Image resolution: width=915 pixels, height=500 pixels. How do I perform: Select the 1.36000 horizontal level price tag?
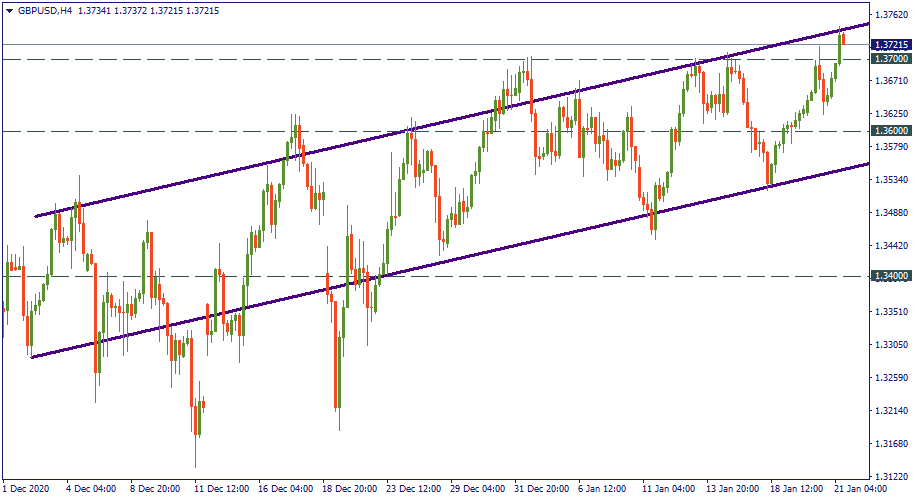pyautogui.click(x=890, y=131)
